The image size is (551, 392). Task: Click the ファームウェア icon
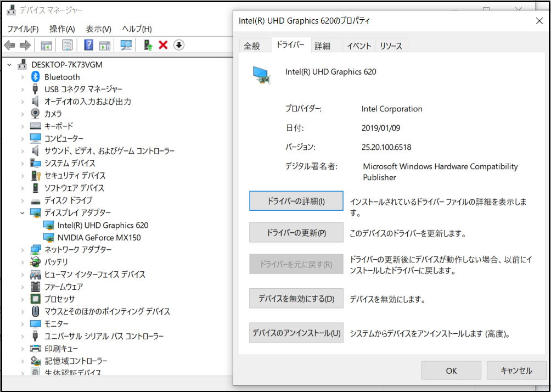coord(35,287)
